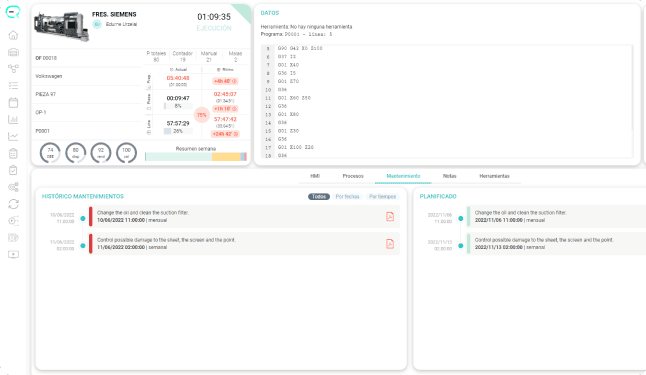The height and width of the screenshot is (375, 646).
Task: Switch to the Herramientas tab
Action: click(494, 176)
